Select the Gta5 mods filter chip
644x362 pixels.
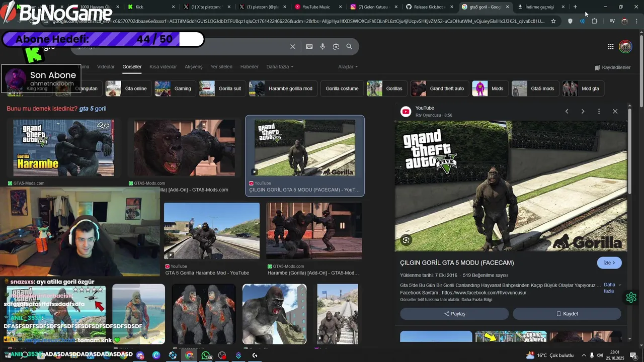pos(535,88)
